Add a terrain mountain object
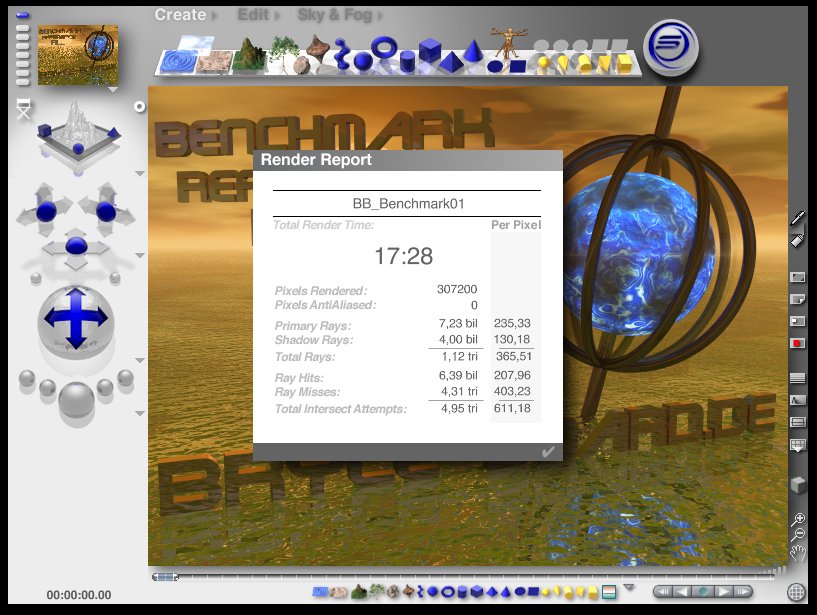This screenshot has height=615, width=817. (x=249, y=55)
